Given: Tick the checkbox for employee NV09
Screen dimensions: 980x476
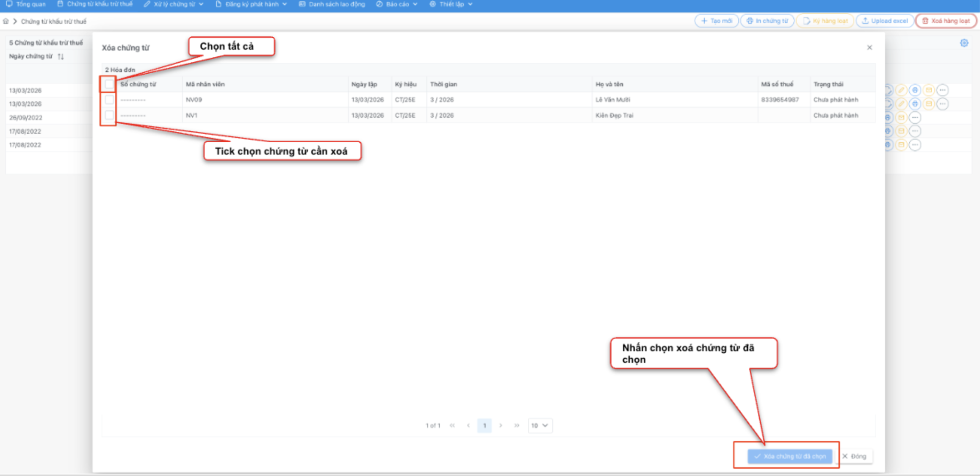Looking at the screenshot, I should point(109,100).
